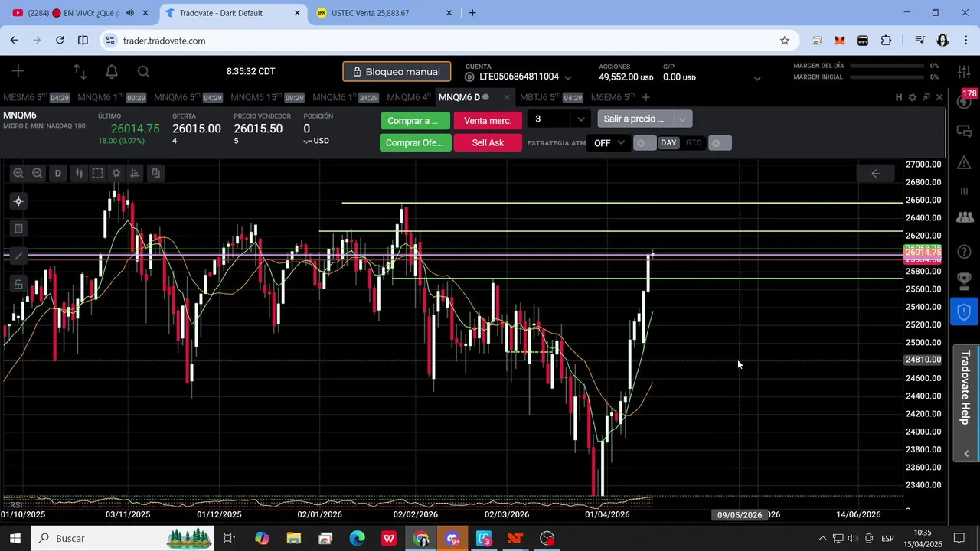Open the alerts warning triangle icon

(965, 161)
